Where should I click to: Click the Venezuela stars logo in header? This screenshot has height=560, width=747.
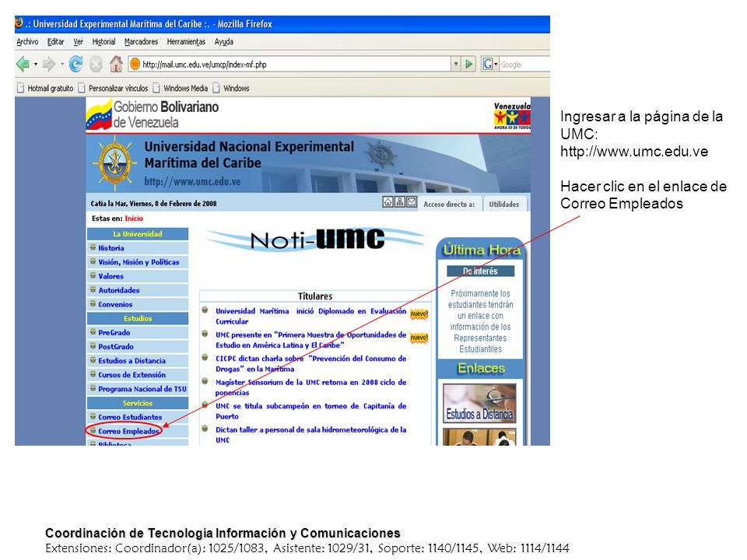tap(512, 116)
